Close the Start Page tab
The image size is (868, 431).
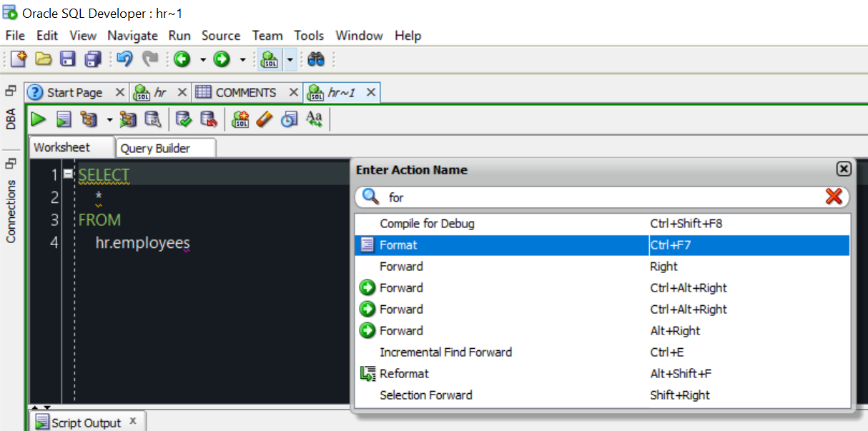pyautogui.click(x=119, y=92)
